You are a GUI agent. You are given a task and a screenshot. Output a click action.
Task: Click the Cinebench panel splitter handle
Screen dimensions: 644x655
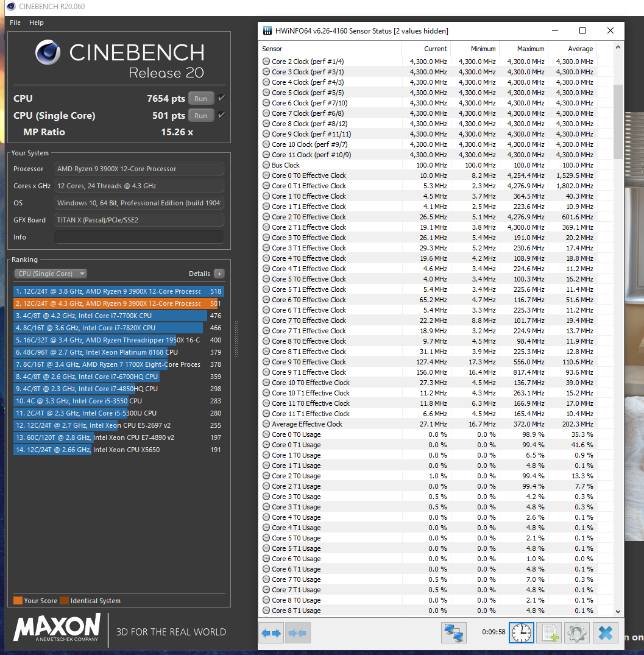pos(236,339)
